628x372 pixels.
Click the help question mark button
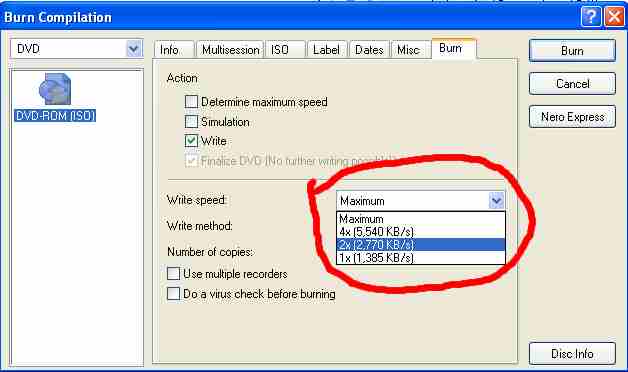click(591, 17)
